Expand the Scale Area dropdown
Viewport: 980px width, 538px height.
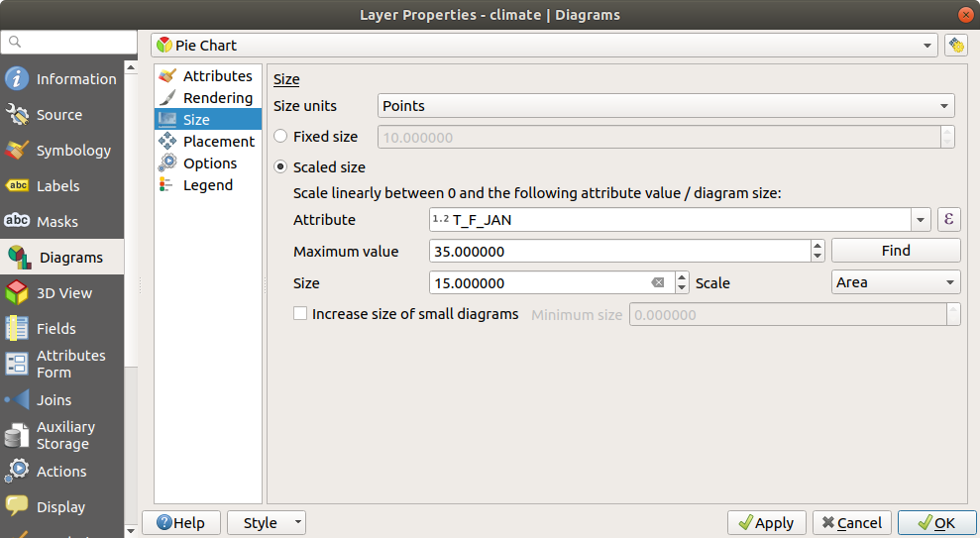pos(896,283)
